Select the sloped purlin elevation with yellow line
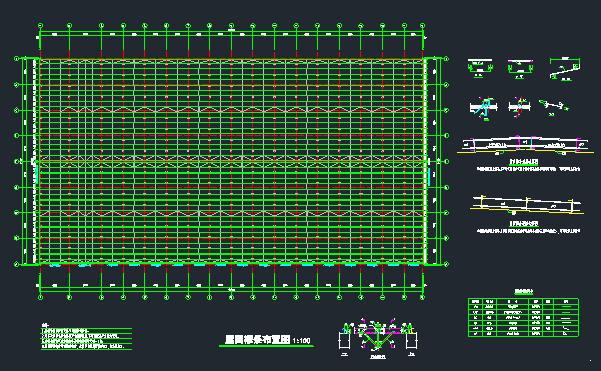Image resolution: width=601 pixels, height=371 pixels. pos(527,205)
